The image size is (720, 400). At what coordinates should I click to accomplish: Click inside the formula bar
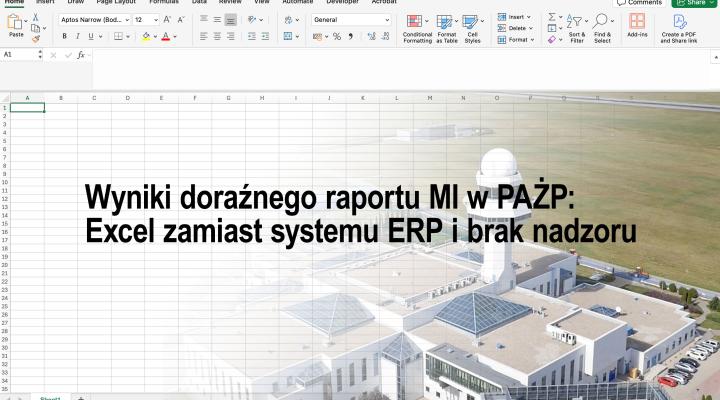point(400,69)
